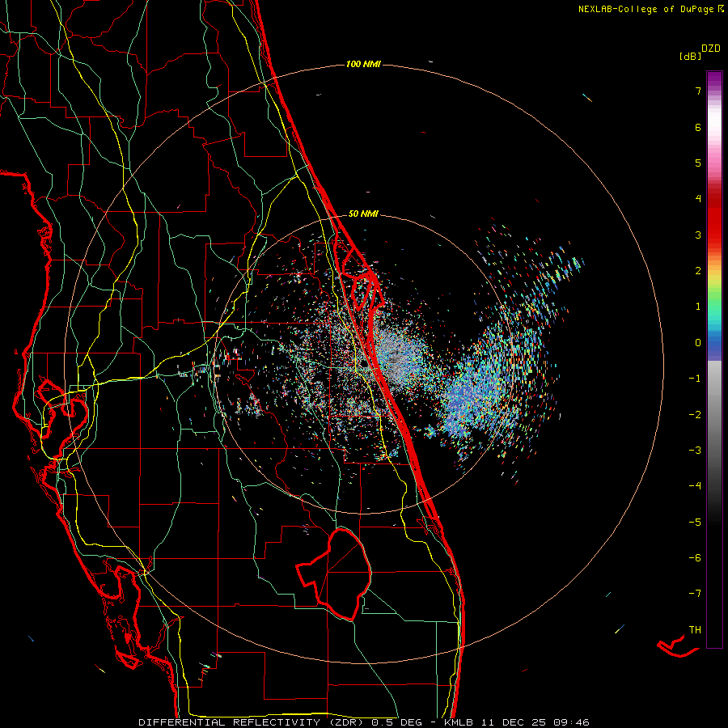Click the 0.5 DEG elevation text
This screenshot has width=728, height=728.
(x=397, y=722)
